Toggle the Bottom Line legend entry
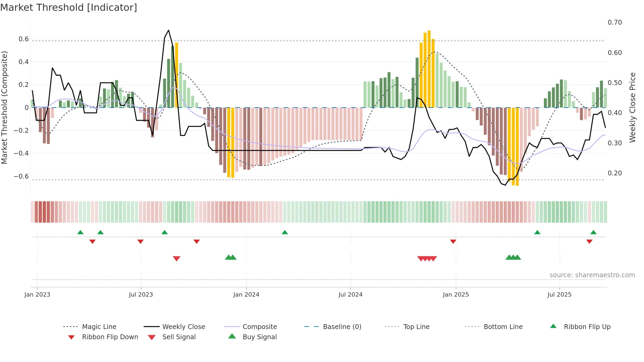Viewport: 644px width, 362px height. pos(494,327)
